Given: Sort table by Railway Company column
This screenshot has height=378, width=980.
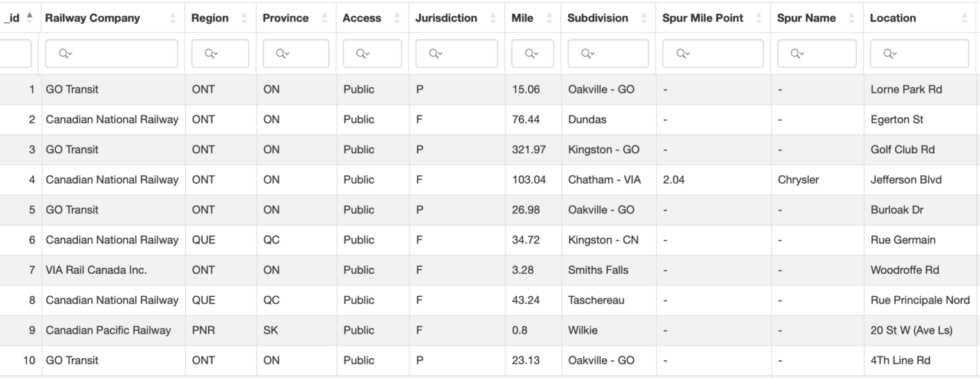Looking at the screenshot, I should pos(172,18).
